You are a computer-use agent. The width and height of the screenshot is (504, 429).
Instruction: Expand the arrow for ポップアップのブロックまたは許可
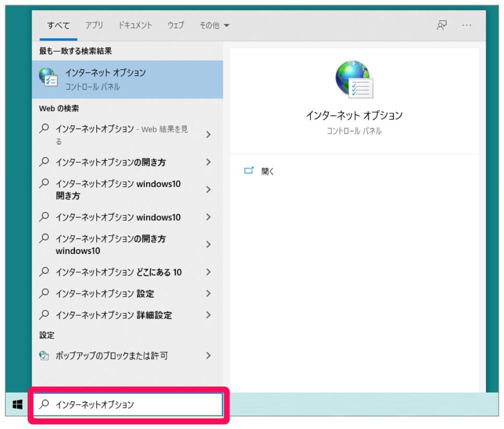coord(208,356)
